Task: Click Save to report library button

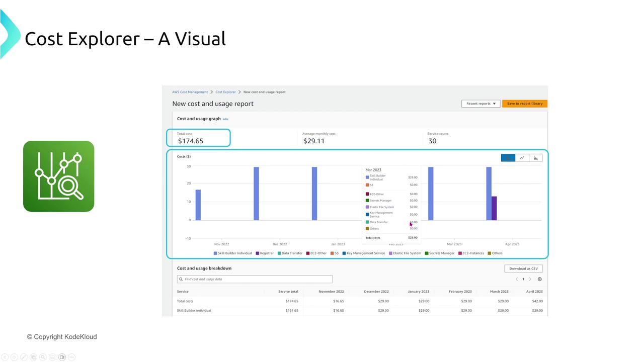Action: pos(524,104)
